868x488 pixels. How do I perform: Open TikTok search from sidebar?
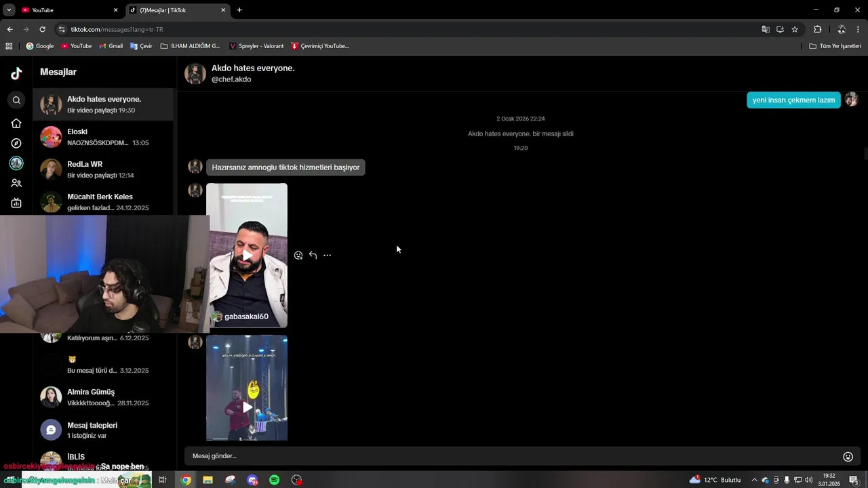coord(16,100)
